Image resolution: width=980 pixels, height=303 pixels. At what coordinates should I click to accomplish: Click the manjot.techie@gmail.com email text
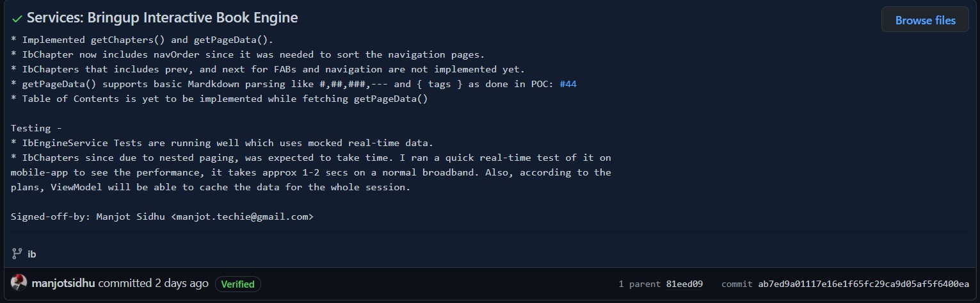(243, 217)
